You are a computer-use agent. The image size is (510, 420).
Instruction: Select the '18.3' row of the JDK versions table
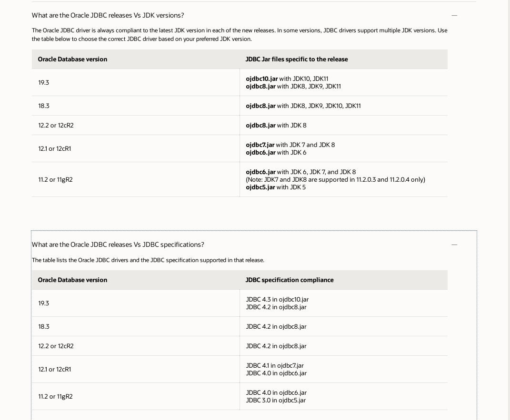[43, 106]
